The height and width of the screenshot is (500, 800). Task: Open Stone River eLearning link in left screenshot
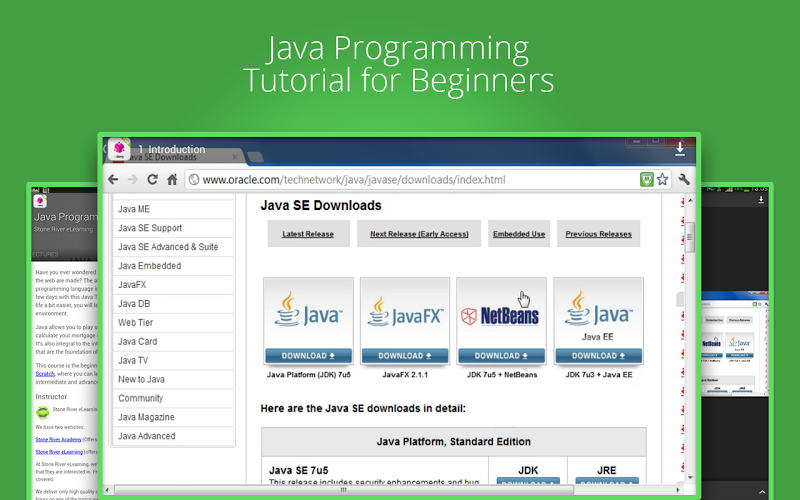tap(59, 452)
